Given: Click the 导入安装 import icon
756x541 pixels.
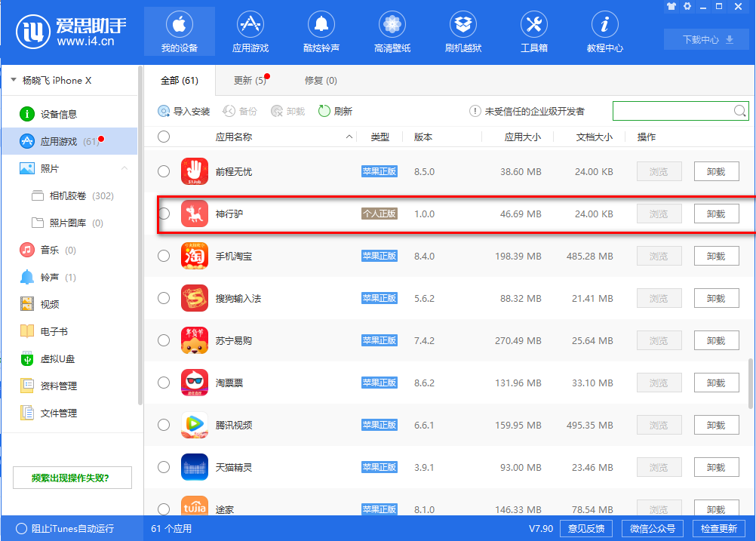Looking at the screenshot, I should [164, 111].
